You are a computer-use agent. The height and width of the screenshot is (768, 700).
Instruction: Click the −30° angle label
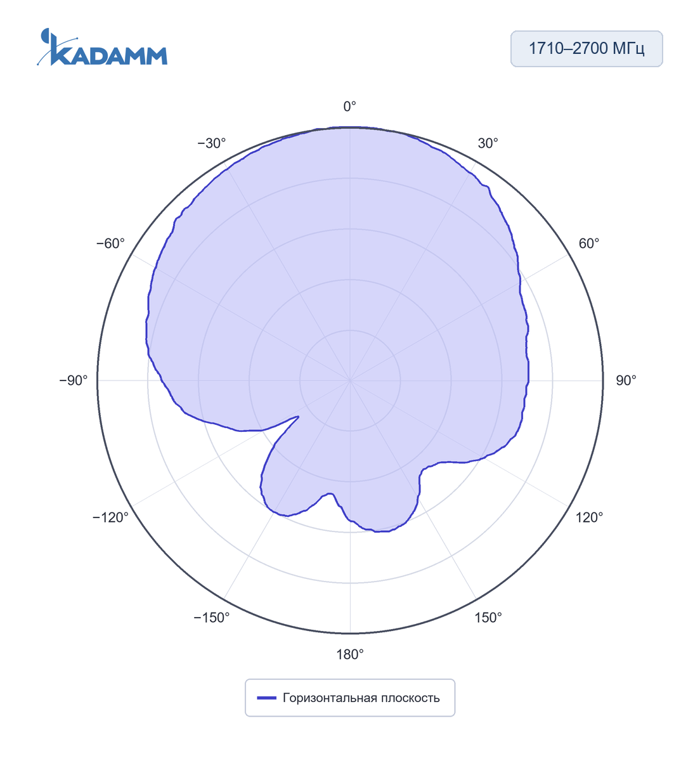coord(212,143)
